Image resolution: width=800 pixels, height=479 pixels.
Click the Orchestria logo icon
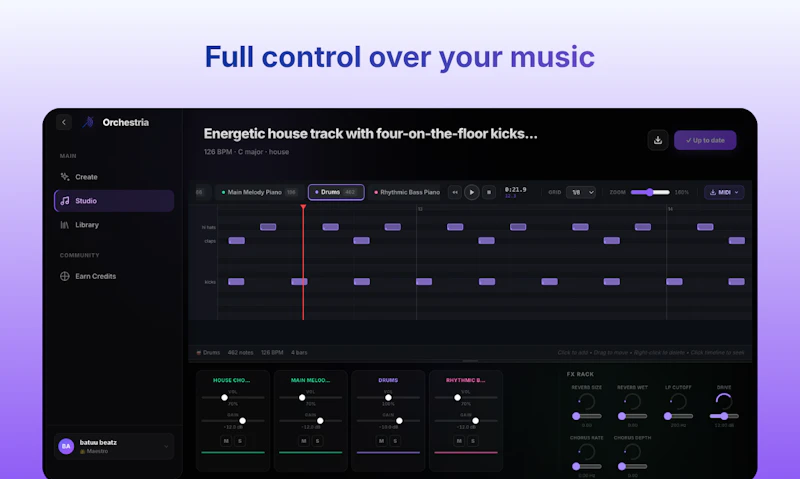pos(88,122)
